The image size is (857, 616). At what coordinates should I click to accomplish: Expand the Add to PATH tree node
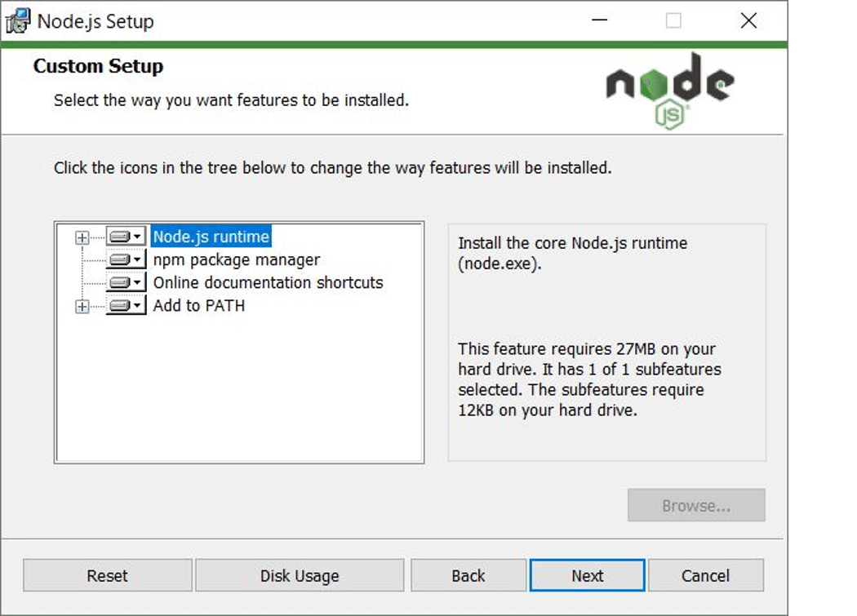(82, 306)
